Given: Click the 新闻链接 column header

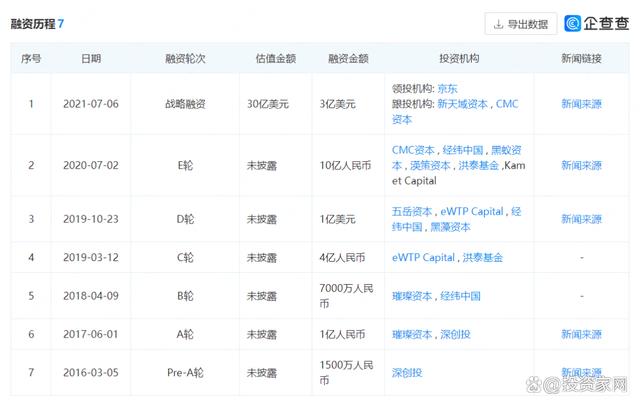Looking at the screenshot, I should pyautogui.click(x=581, y=59).
